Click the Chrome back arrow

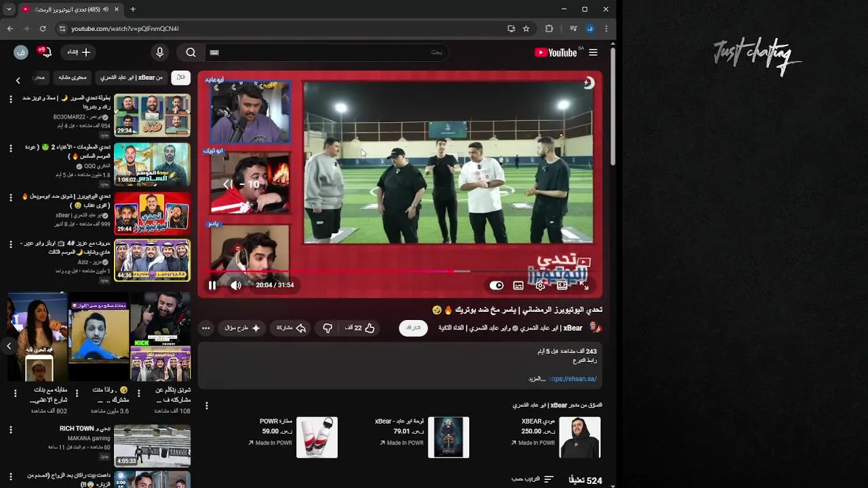10,28
